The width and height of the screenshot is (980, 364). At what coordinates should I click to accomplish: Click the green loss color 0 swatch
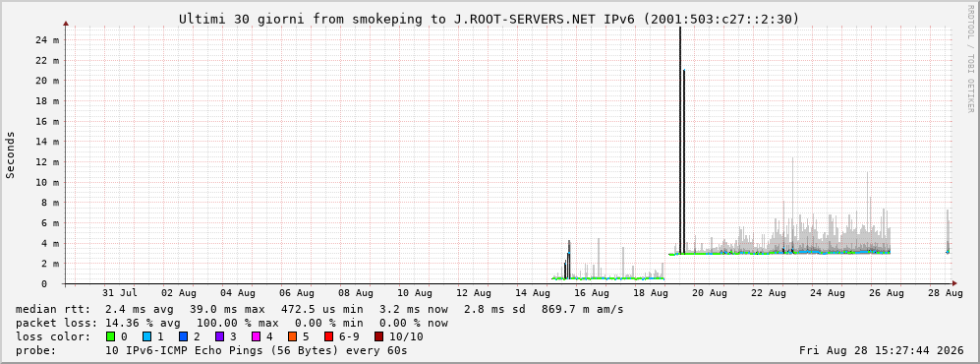tap(111, 337)
